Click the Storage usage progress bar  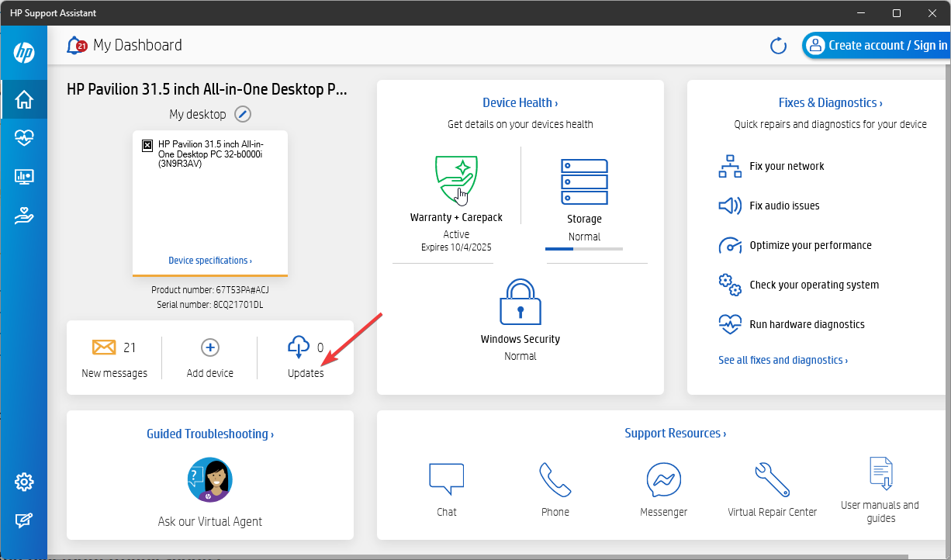(584, 249)
